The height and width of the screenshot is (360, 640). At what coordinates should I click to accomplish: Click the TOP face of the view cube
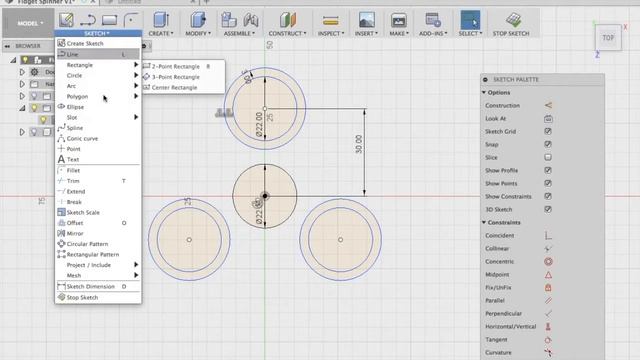click(x=608, y=38)
